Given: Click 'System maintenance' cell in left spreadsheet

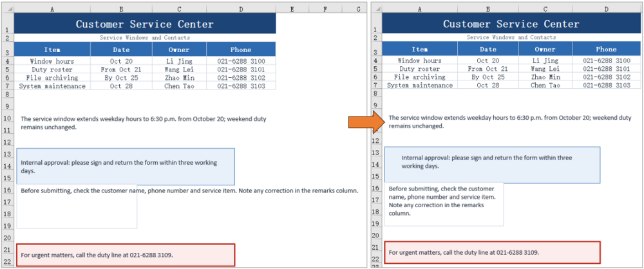Looking at the screenshot, I should click(x=52, y=86).
